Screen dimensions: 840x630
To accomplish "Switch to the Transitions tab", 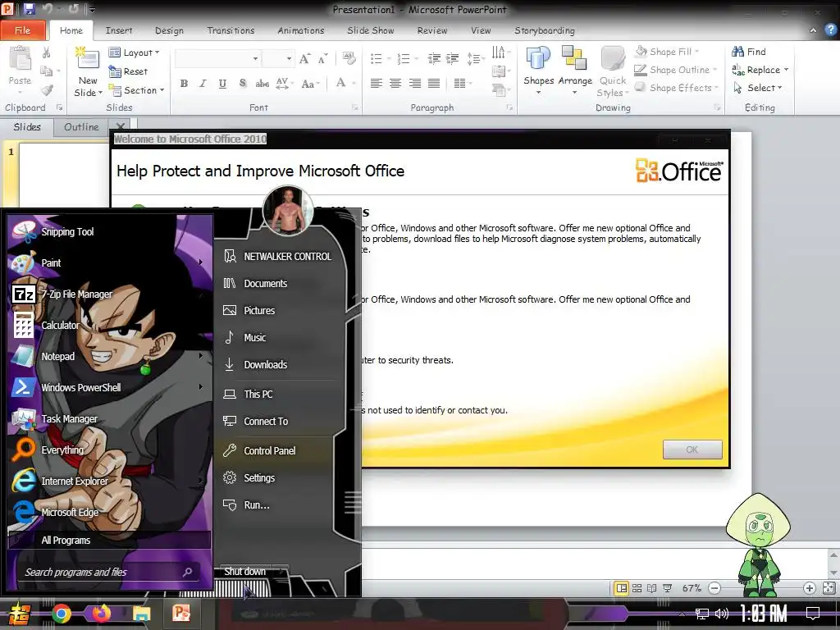I will (231, 30).
